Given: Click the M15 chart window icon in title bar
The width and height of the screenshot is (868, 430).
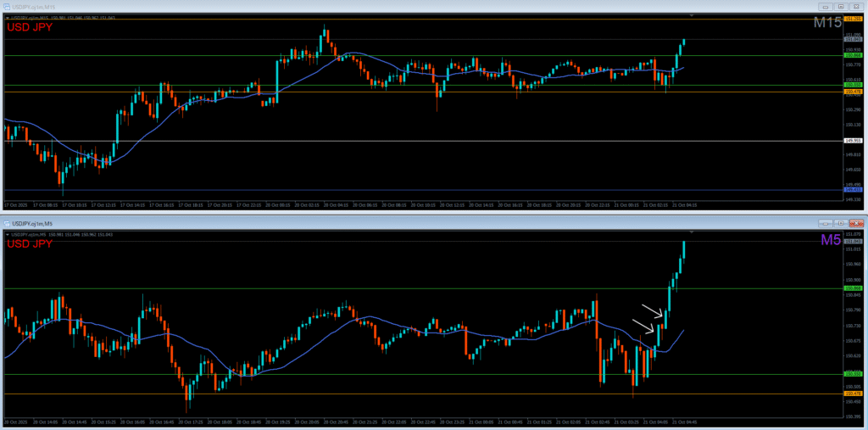Looking at the screenshot, I should click(x=7, y=8).
